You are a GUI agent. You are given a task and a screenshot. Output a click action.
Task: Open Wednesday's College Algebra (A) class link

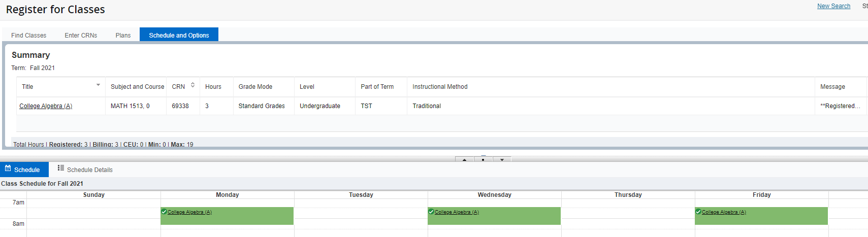point(457,212)
